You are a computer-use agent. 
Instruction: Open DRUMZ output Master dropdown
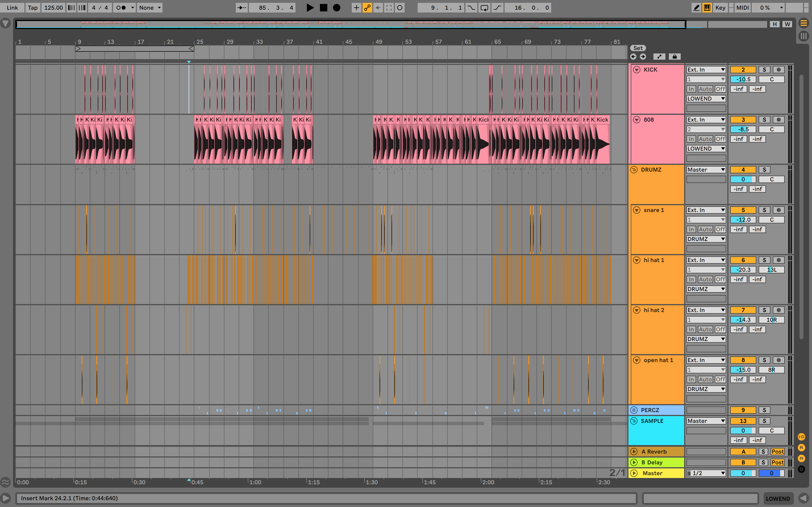706,170
